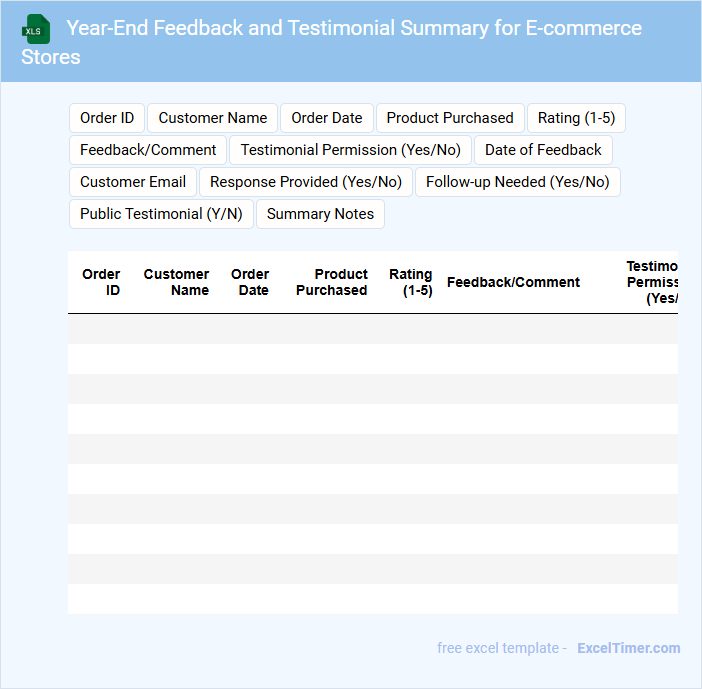Click the Order ID column header
Viewport: 702px width, 689px height.
(101, 282)
